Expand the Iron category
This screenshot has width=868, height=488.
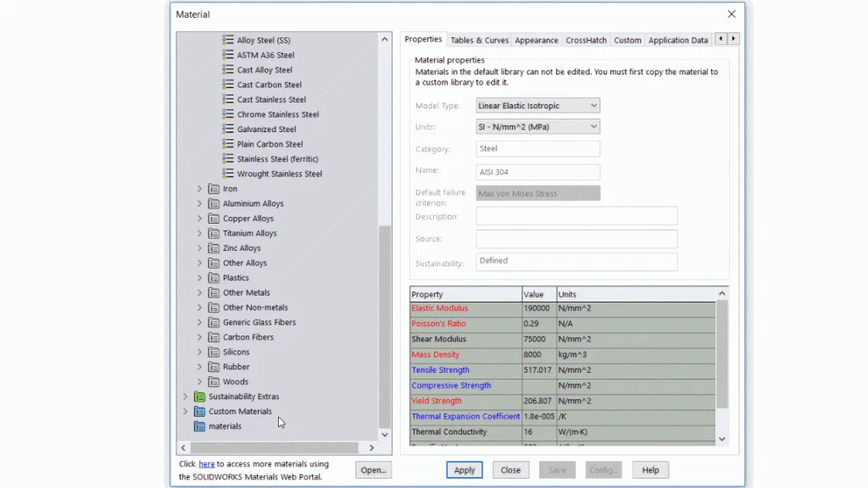click(200, 189)
